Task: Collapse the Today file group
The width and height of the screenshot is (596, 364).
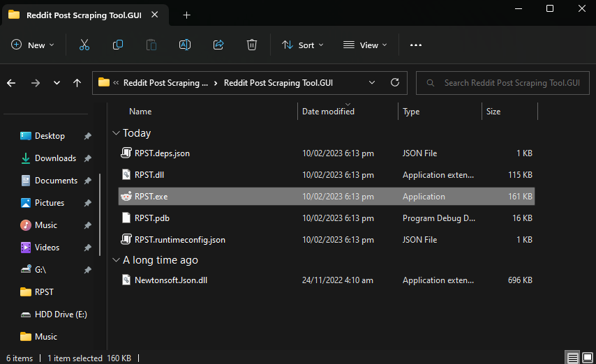Action: tap(117, 133)
